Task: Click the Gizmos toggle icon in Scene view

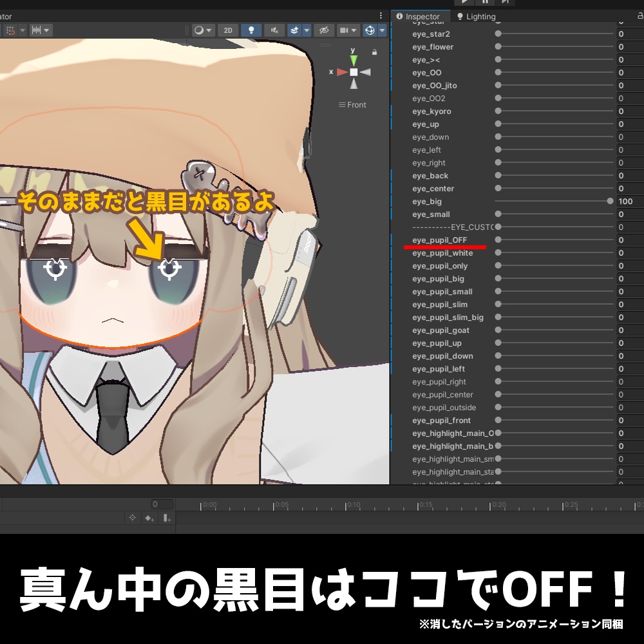Action: pyautogui.click(x=370, y=30)
